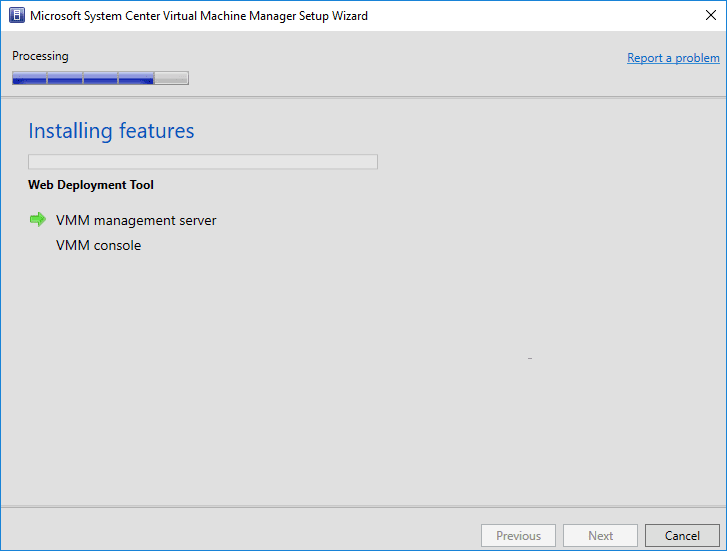
Task: Select the VMM management server item
Action: pos(136,220)
